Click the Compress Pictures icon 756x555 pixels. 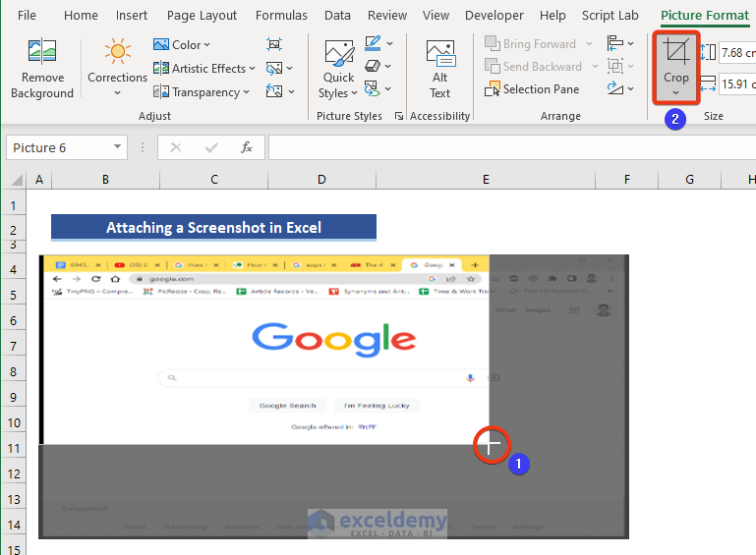pyautogui.click(x=274, y=44)
